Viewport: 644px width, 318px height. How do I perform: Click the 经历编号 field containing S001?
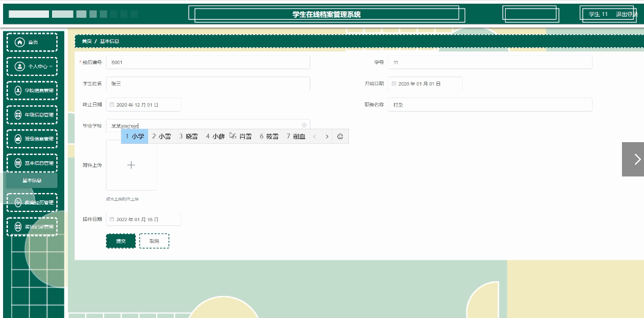click(x=208, y=62)
